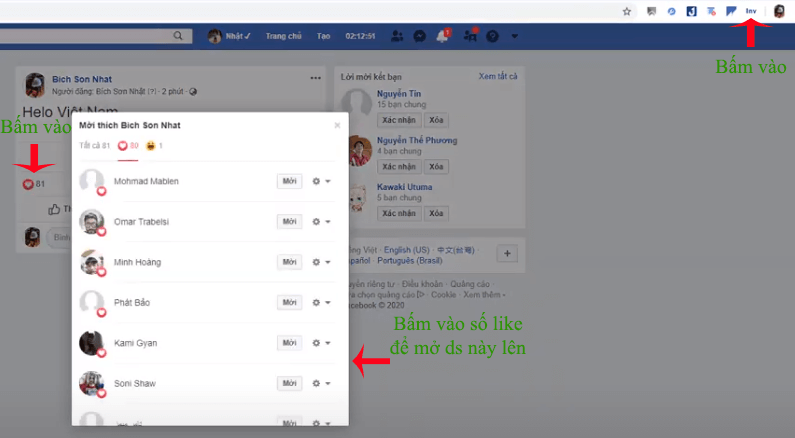Open the Messenger icon in the Facebook header

pos(420,36)
